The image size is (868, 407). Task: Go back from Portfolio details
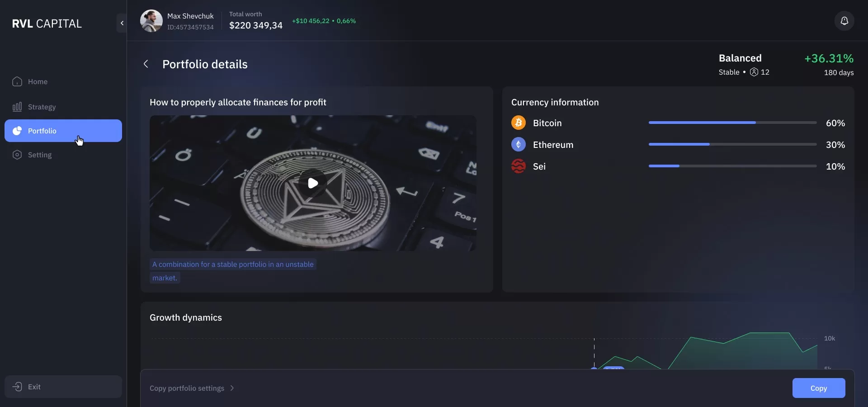pos(146,64)
